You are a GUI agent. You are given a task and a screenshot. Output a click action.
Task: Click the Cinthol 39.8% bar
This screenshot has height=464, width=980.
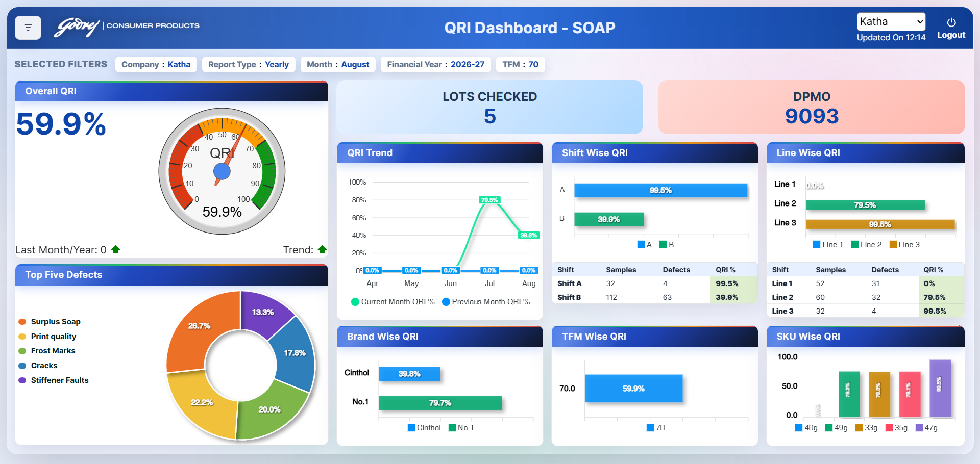(x=409, y=374)
